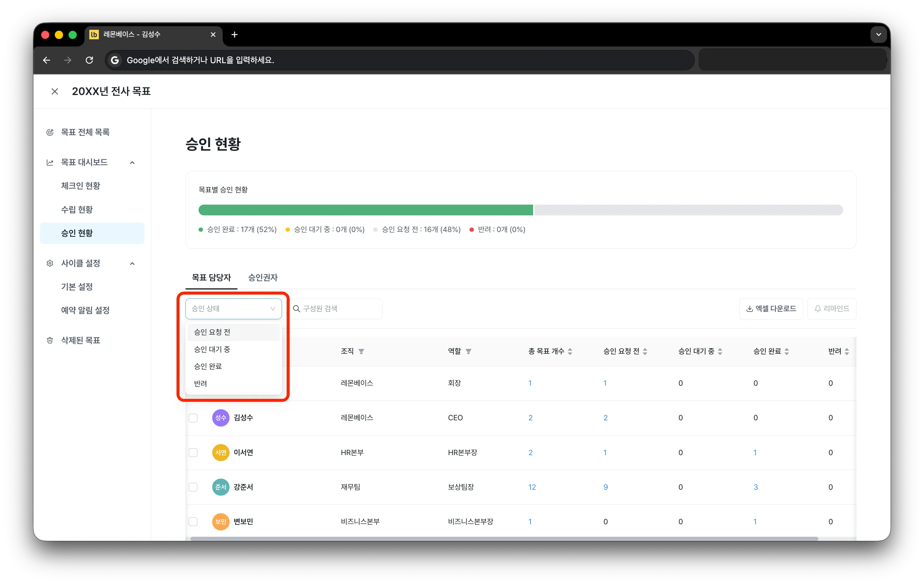Check the checkbox for 이서연 row
Image resolution: width=924 pixels, height=585 pixels.
(x=193, y=452)
